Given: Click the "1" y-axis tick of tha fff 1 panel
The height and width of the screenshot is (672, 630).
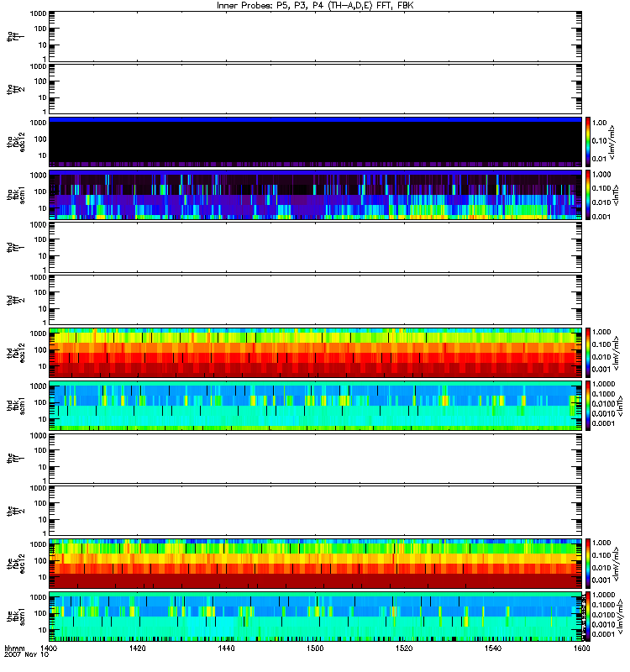Looking at the screenshot, I should tap(45, 59).
